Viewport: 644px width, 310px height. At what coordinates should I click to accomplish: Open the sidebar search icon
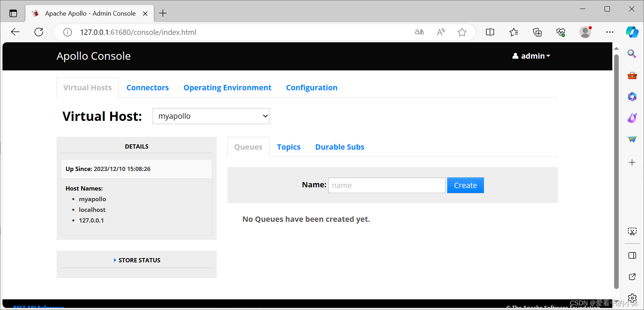click(632, 54)
